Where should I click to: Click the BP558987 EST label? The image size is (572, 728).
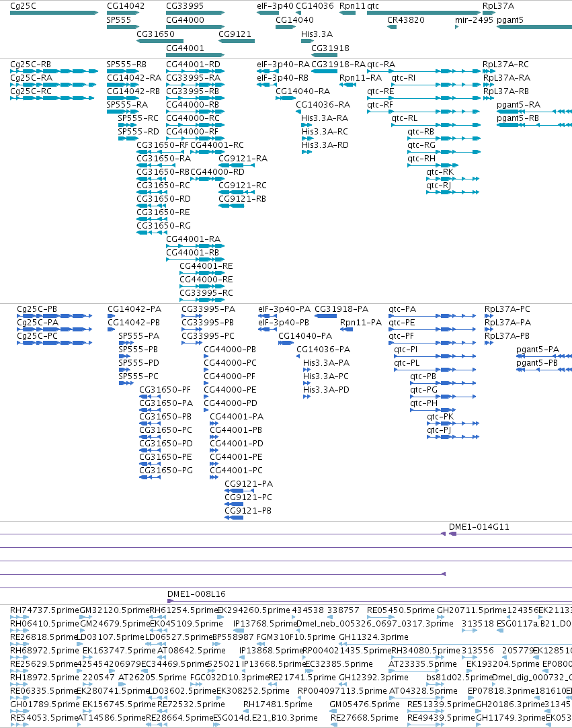(x=233, y=637)
